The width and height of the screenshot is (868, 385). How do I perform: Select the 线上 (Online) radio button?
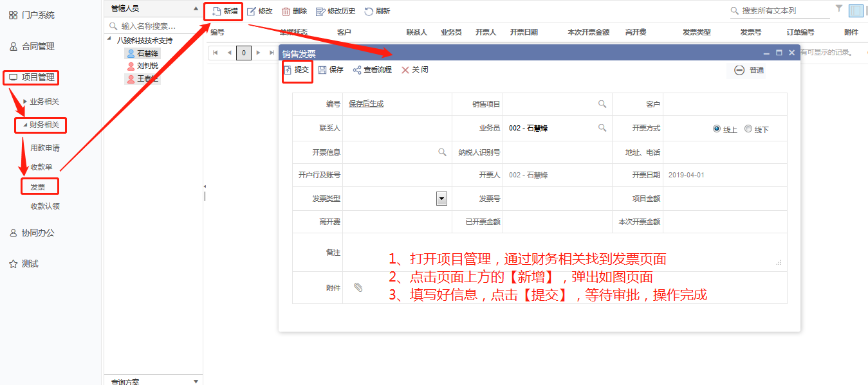[x=717, y=129]
